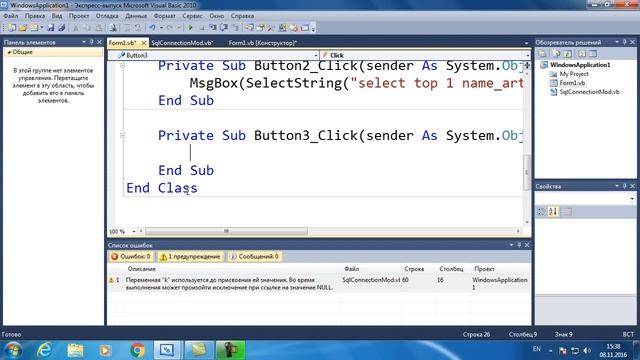The image size is (640, 360).
Task: Click the EN language indicator in the tray
Action: [x=536, y=349]
